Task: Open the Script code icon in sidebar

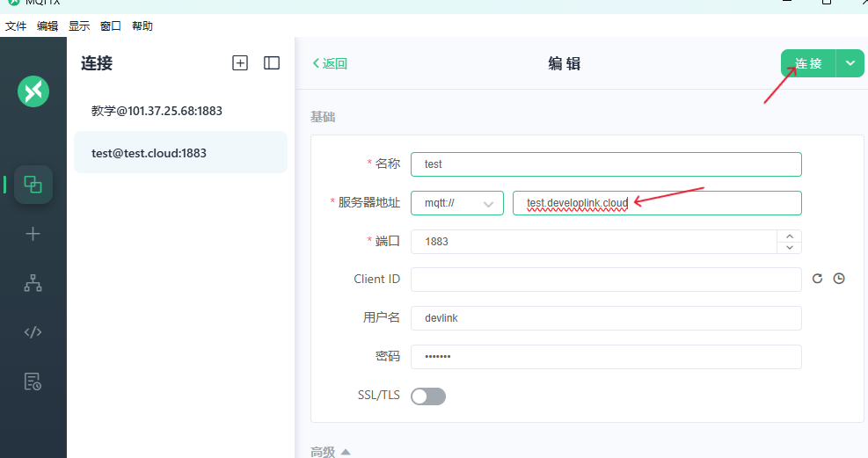Action: pos(33,332)
